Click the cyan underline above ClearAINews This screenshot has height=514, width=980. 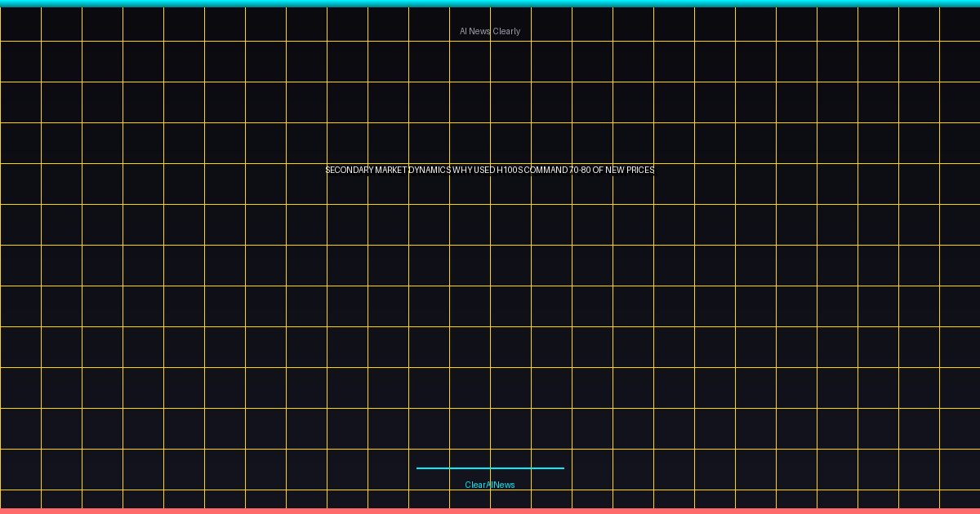coord(490,467)
